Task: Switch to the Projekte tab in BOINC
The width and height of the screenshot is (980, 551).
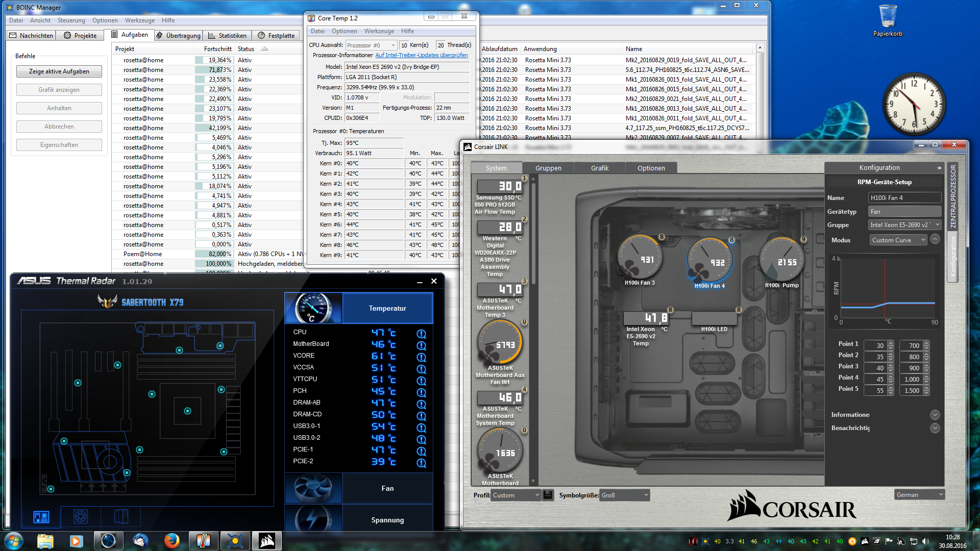Action: pyautogui.click(x=80, y=35)
